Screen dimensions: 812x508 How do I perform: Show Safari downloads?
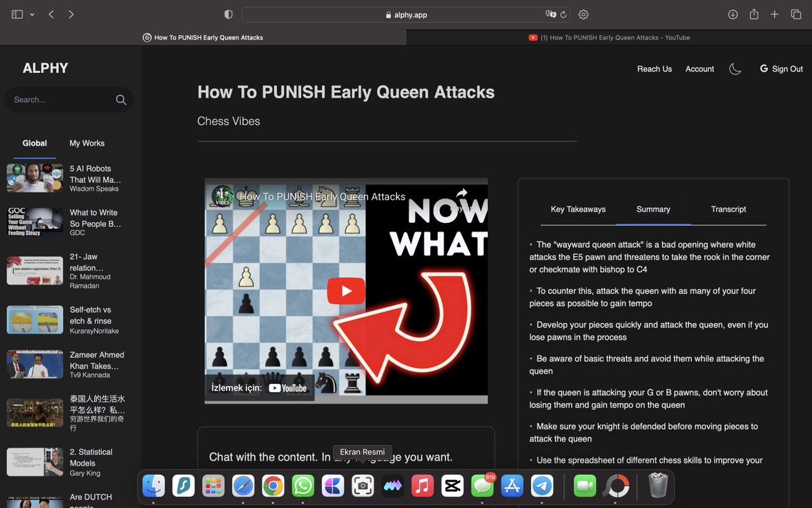pos(733,14)
